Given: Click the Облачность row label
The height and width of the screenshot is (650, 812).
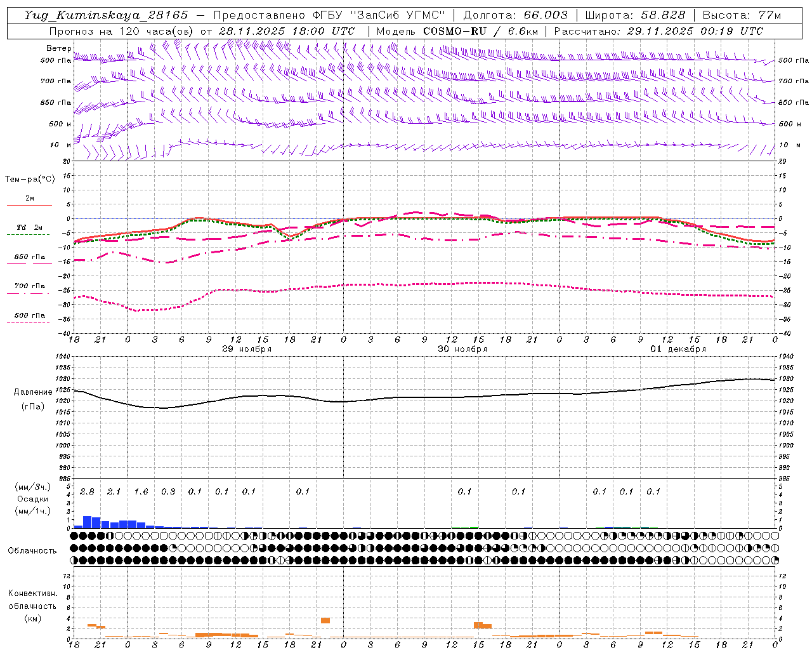Looking at the screenshot, I should [32, 551].
